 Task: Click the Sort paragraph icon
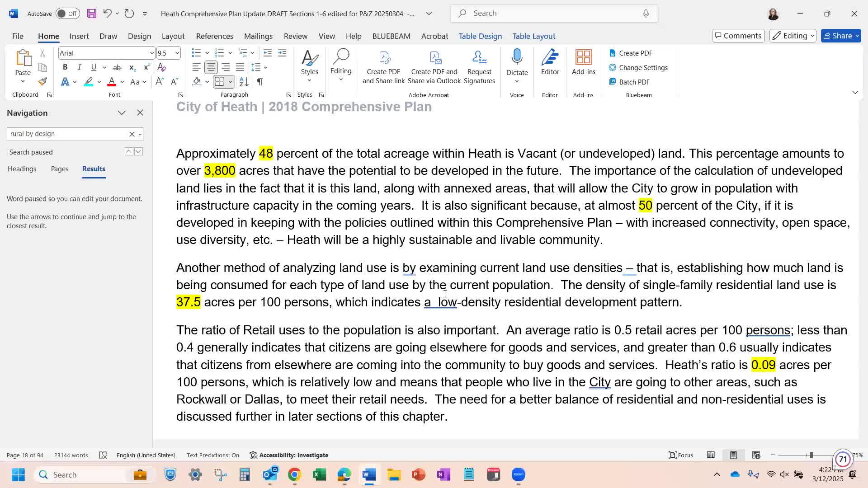[244, 82]
